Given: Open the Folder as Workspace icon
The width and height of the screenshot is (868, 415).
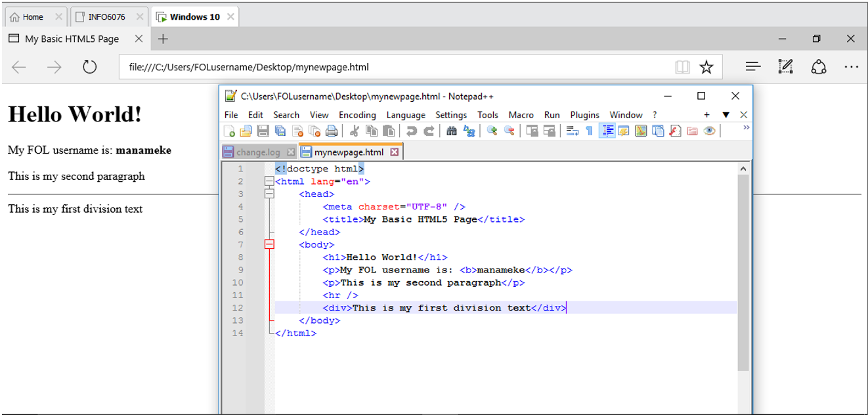Looking at the screenshot, I should 691,131.
